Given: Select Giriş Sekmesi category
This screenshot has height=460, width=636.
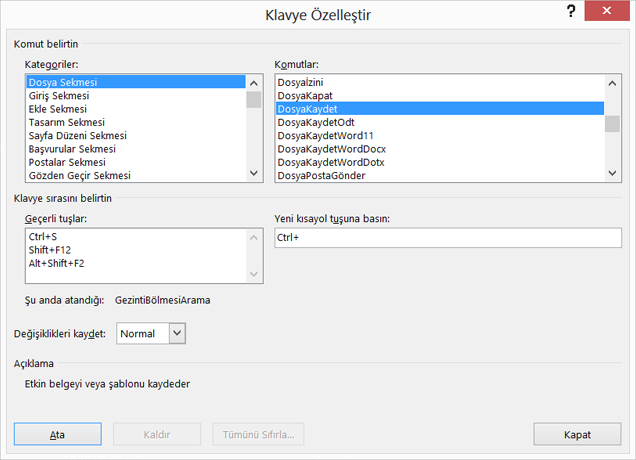Looking at the screenshot, I should (136, 96).
